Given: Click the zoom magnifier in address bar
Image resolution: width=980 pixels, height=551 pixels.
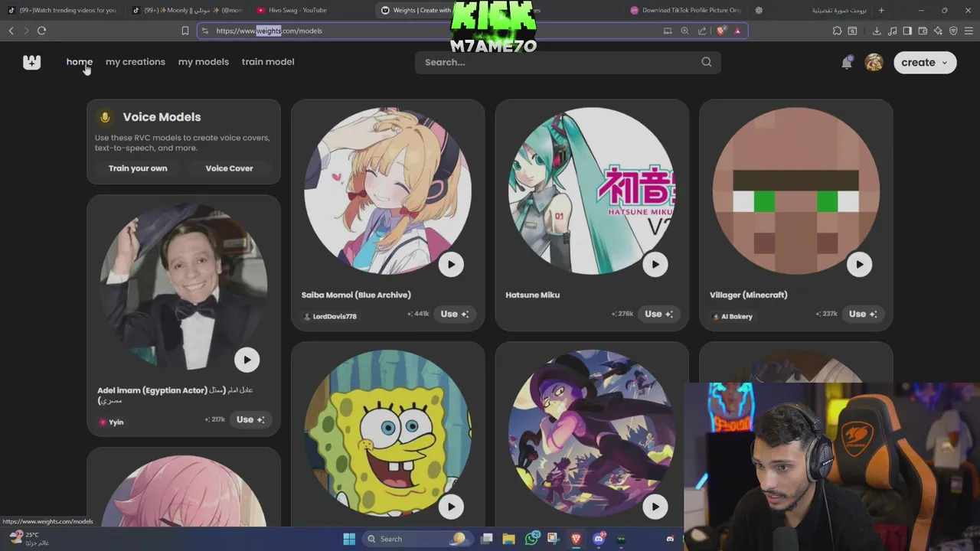Looking at the screenshot, I should [x=684, y=31].
